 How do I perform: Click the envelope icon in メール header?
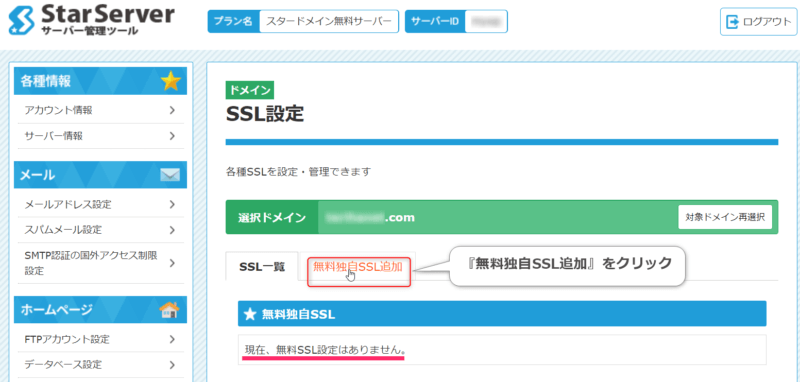click(170, 175)
